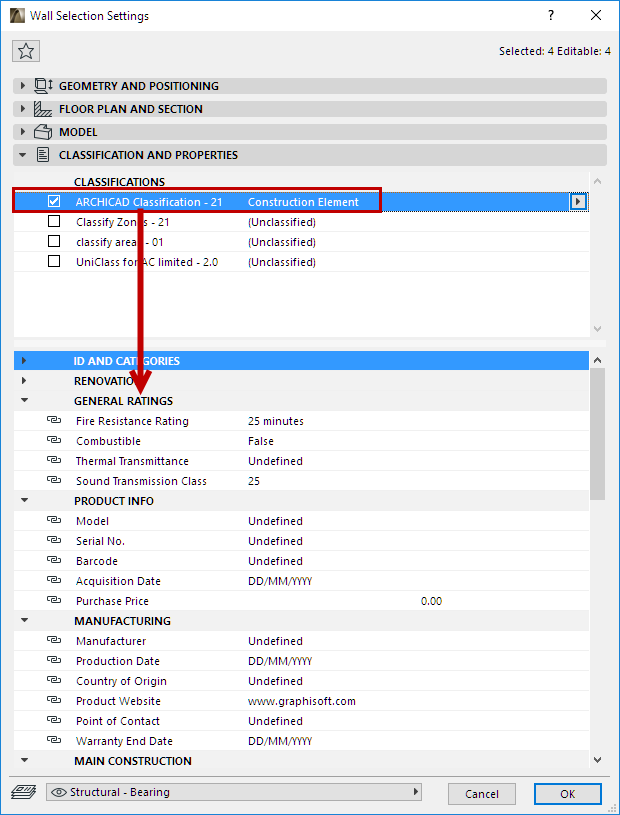620x815 pixels.
Task: Uncheck the ARCHICAD Classification - 21 checkbox
Action: click(x=54, y=201)
